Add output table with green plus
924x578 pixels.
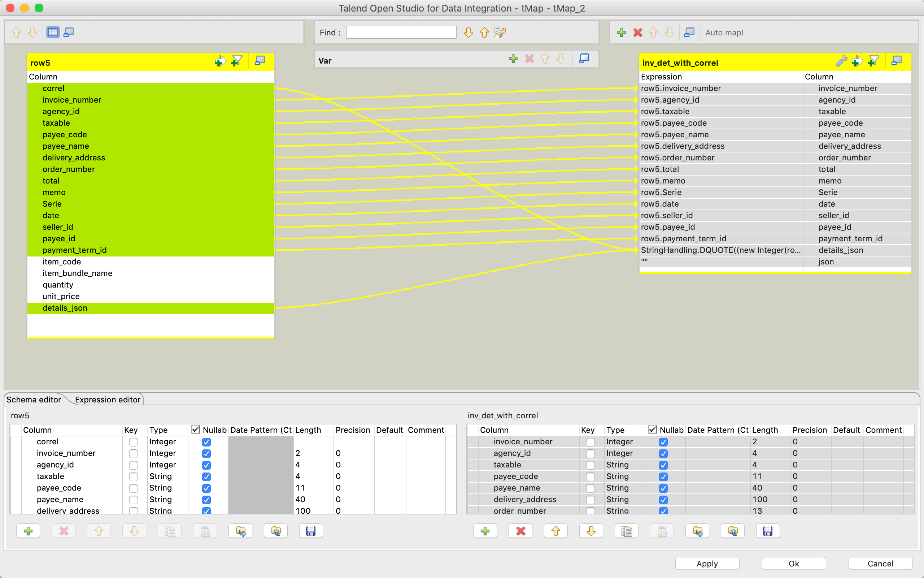coord(621,33)
